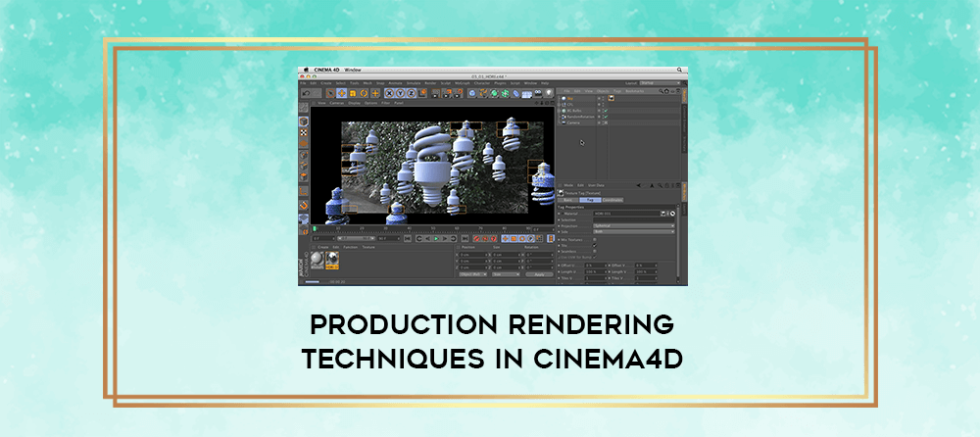Open the Apple menu
The image size is (980, 437).
[x=306, y=70]
